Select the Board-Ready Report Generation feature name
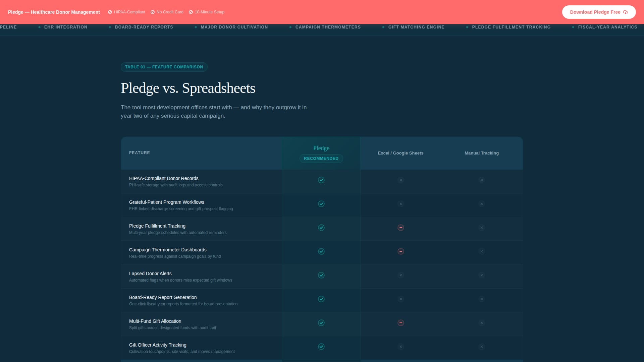 pos(163,297)
